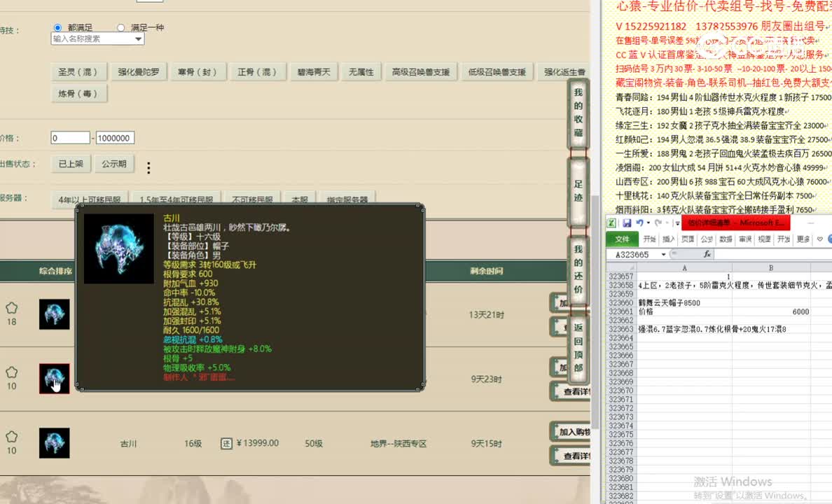Open the 文件 menu in Excel

pyautogui.click(x=623, y=238)
